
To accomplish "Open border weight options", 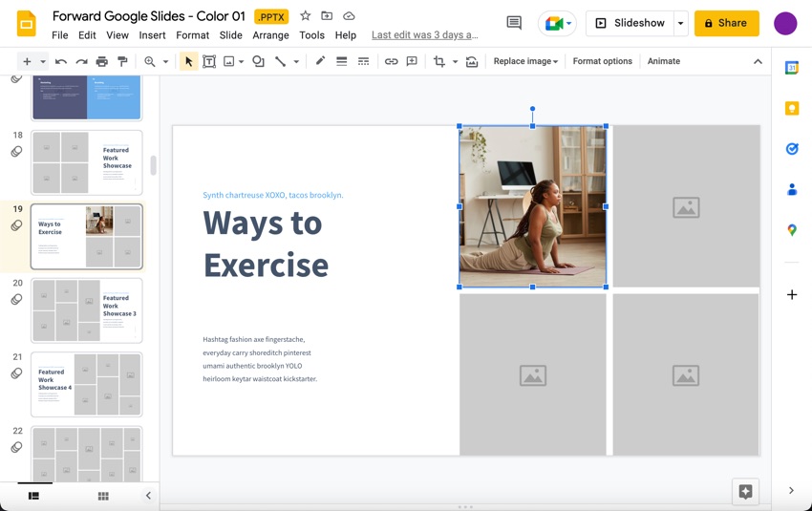I will click(x=341, y=62).
